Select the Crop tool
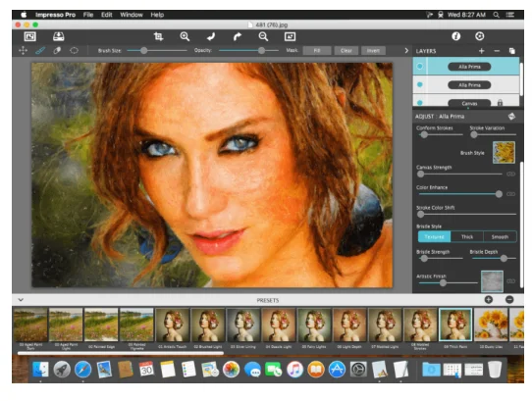The width and height of the screenshot is (532, 401). coord(158,36)
